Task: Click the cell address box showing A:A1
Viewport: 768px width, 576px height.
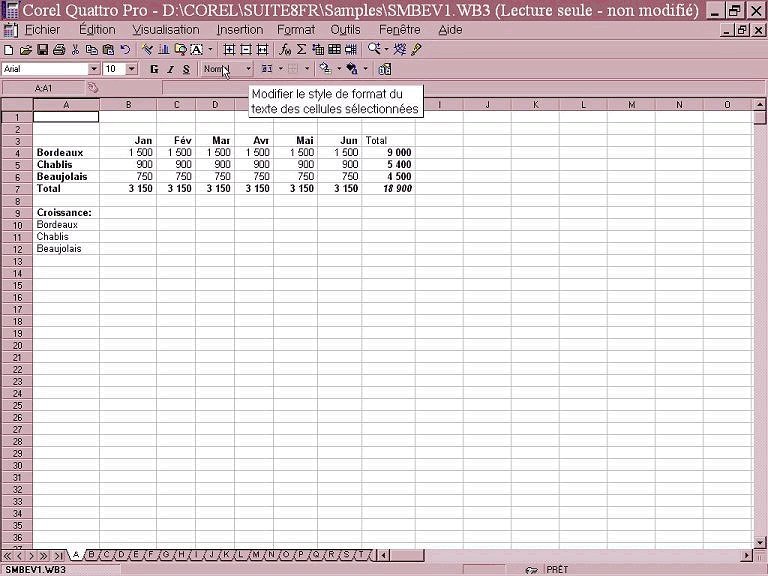Action: click(x=43, y=88)
